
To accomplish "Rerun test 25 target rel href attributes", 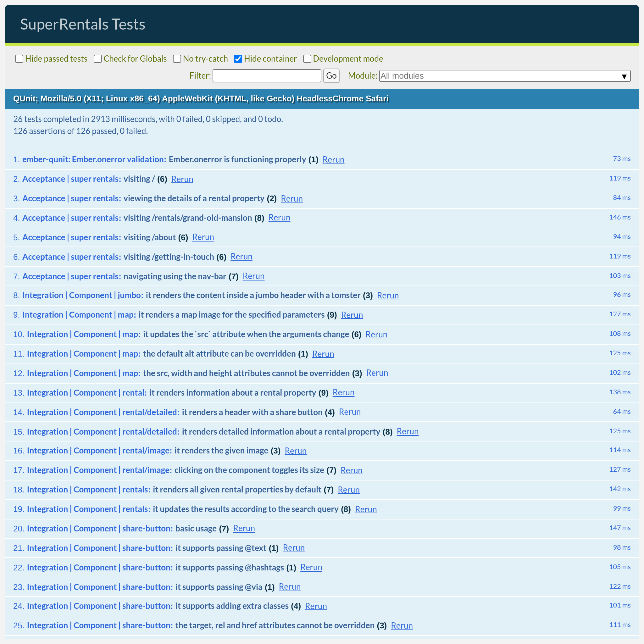I will click(402, 626).
